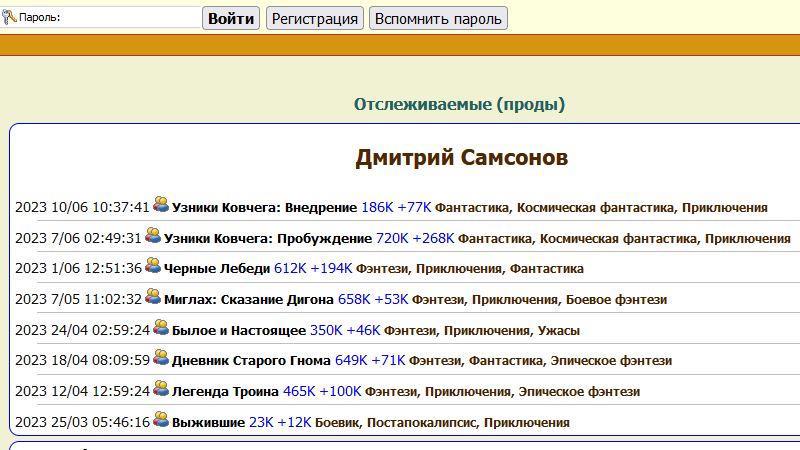This screenshot has width=800, height=450.
Task: Click size 612K +194K of Черные Лебеди
Action: click(x=313, y=268)
